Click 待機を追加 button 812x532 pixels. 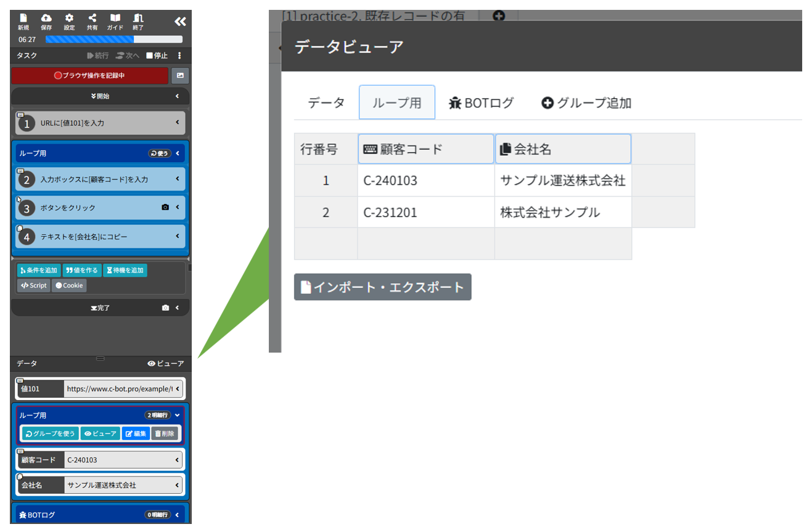[125, 270]
